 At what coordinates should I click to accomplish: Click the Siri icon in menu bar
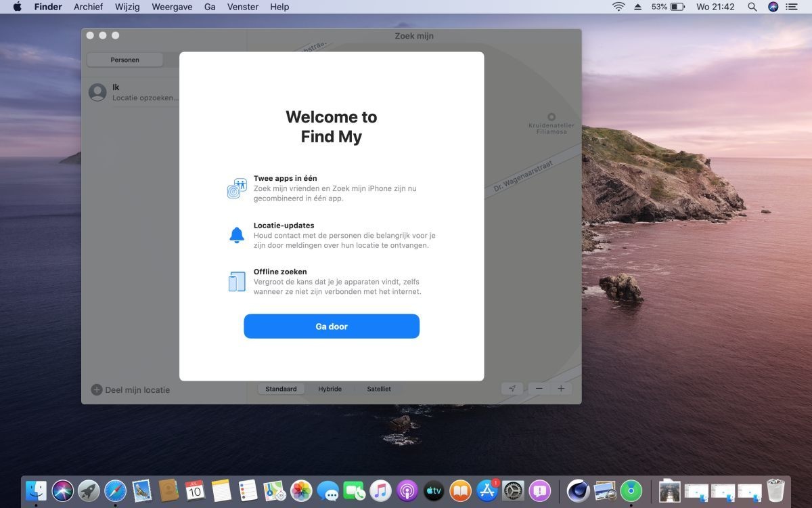pyautogui.click(x=773, y=7)
